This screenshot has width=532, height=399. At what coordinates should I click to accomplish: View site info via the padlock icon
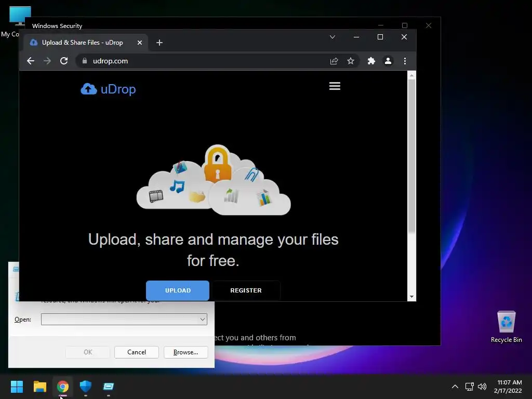[85, 61]
